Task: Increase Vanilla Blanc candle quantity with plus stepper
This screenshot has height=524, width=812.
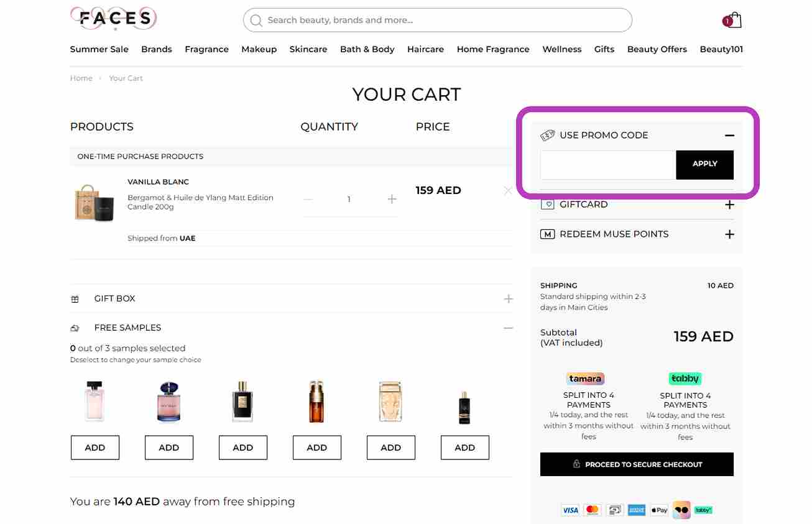Action: tap(392, 199)
